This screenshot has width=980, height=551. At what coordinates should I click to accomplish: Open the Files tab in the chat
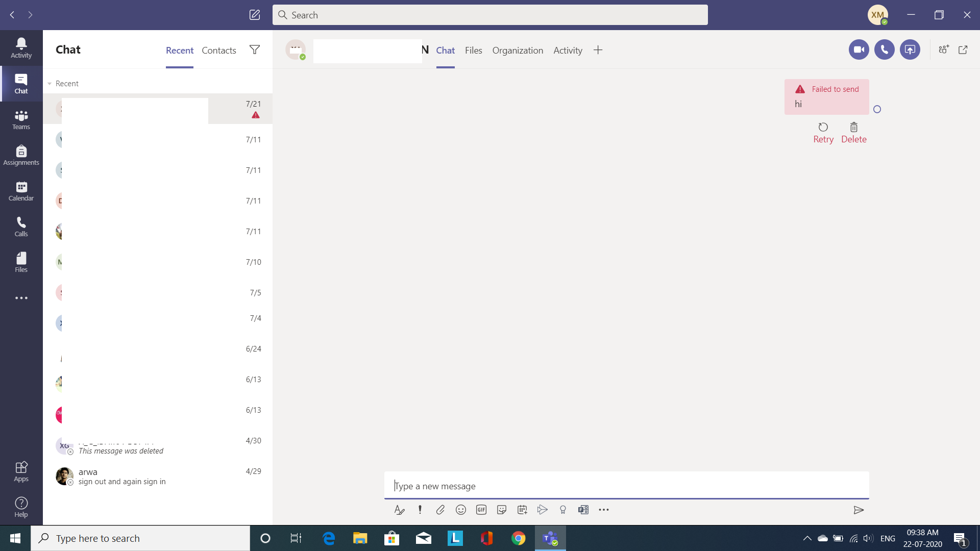pyautogui.click(x=473, y=50)
